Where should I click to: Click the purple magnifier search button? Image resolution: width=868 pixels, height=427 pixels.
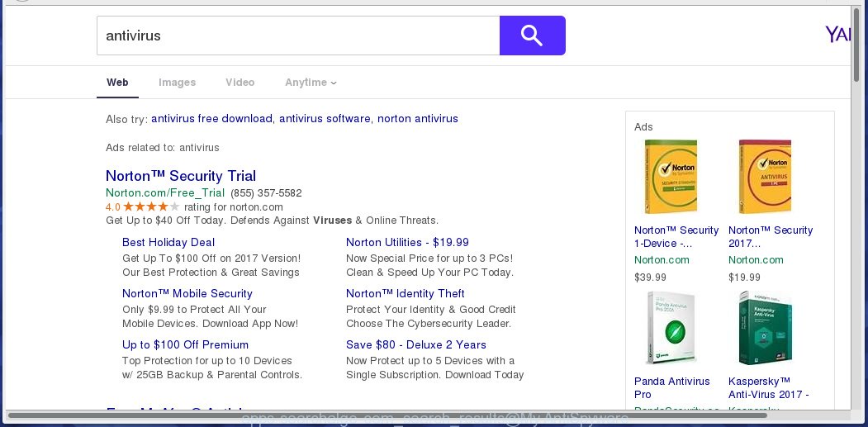coord(532,36)
